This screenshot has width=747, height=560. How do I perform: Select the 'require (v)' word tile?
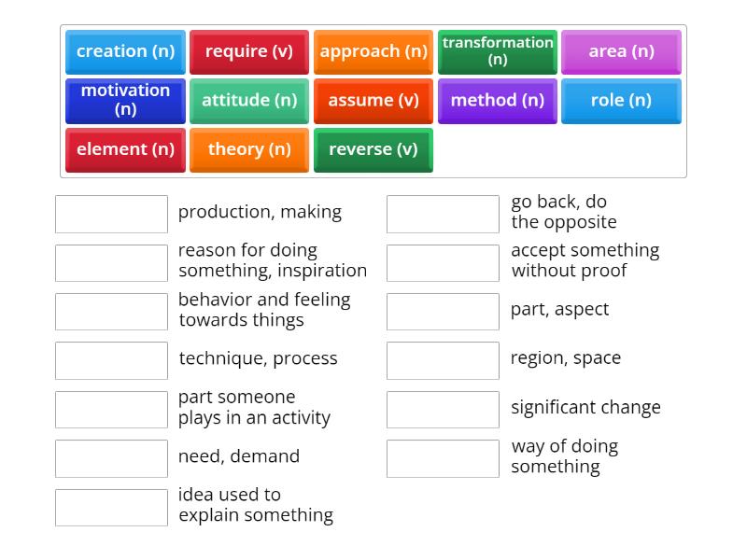[249, 51]
